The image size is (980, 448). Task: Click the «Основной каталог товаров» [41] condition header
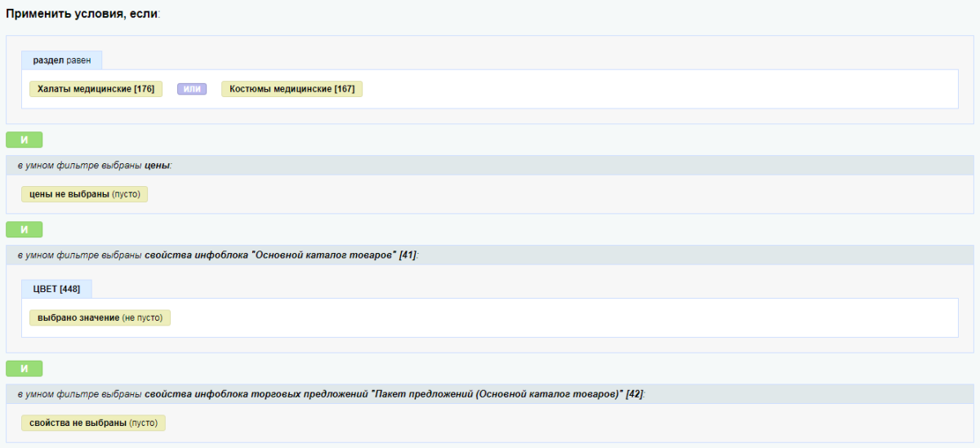217,255
